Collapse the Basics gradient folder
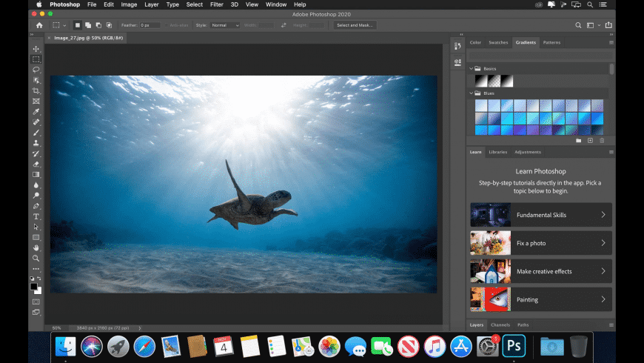644x363 pixels. point(471,68)
